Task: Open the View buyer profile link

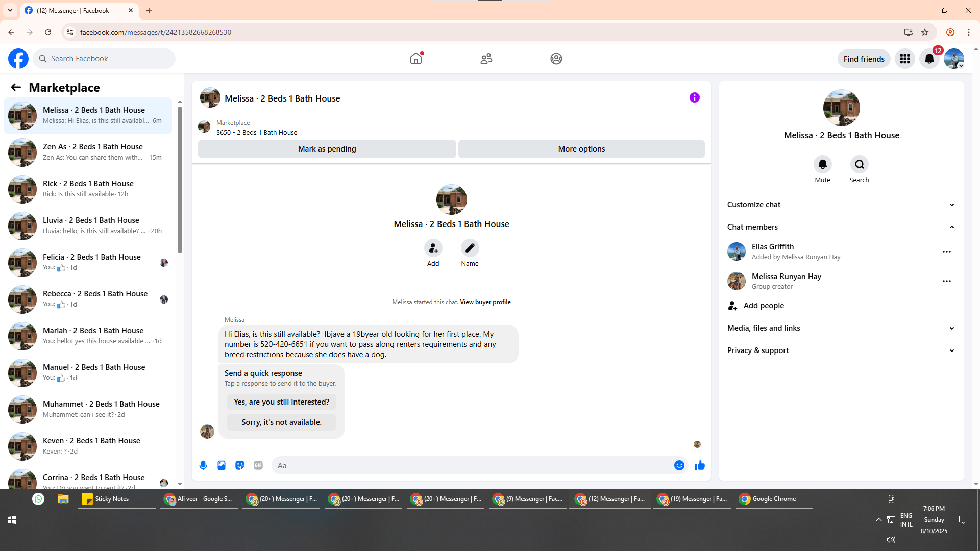Action: pyautogui.click(x=485, y=302)
